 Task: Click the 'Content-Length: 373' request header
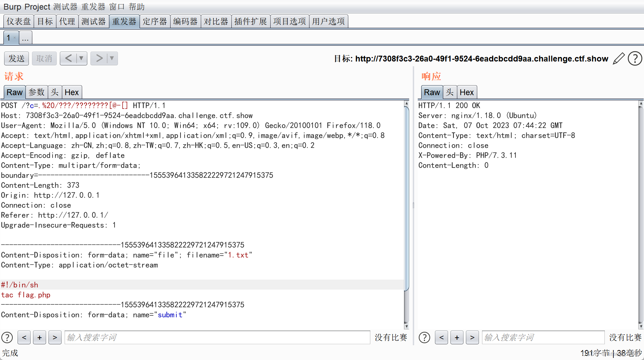(x=40, y=185)
